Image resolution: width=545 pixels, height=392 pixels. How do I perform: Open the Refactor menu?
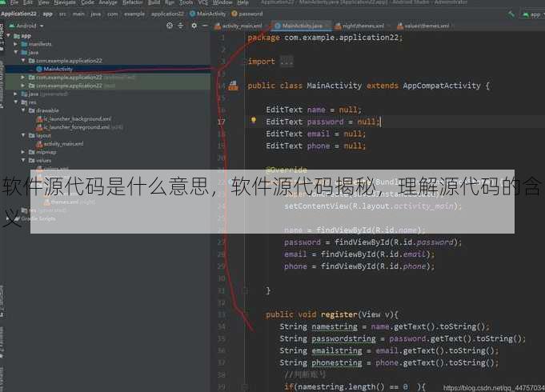click(x=132, y=2)
